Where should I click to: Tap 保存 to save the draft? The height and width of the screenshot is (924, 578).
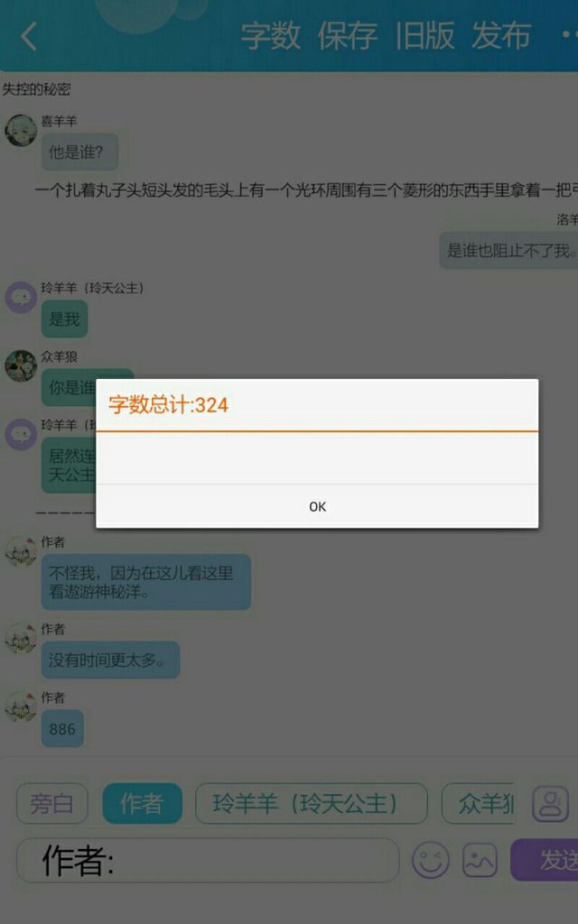click(348, 36)
